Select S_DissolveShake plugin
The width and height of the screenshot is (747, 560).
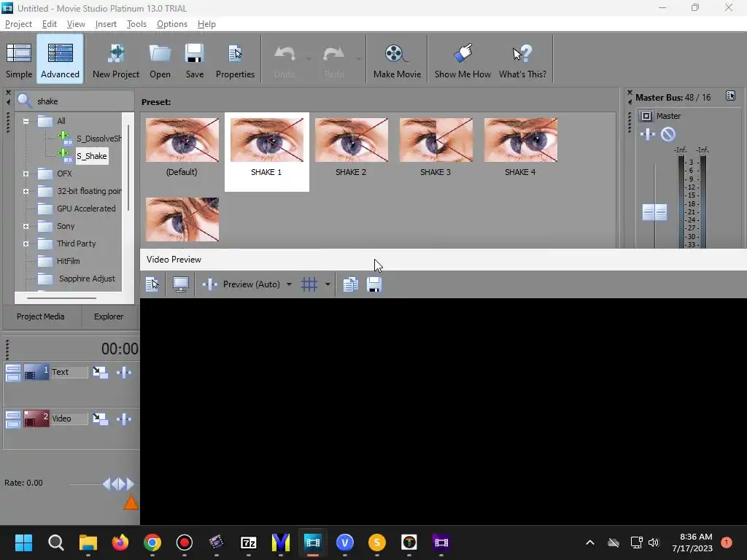click(x=98, y=139)
